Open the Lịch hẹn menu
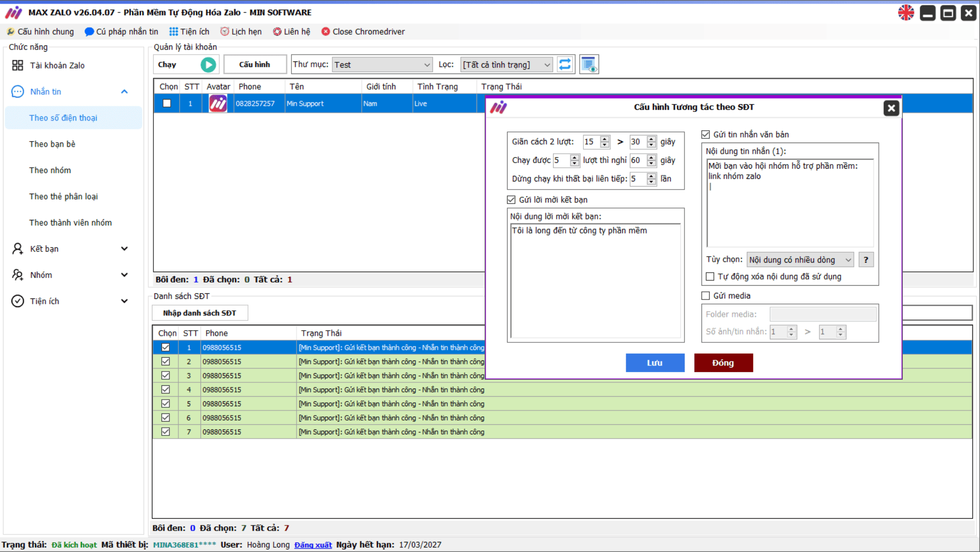 (x=241, y=32)
